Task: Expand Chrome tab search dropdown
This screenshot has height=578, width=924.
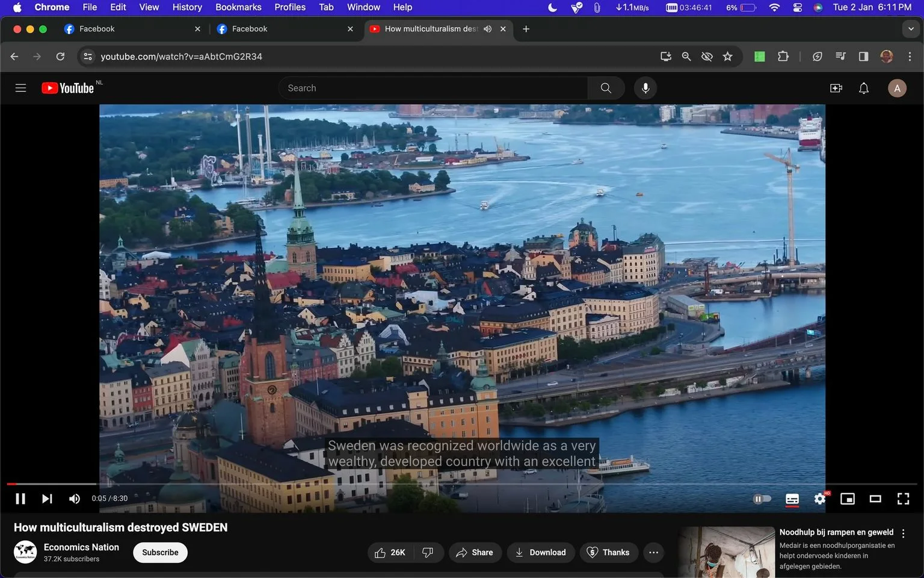Action: point(911,29)
